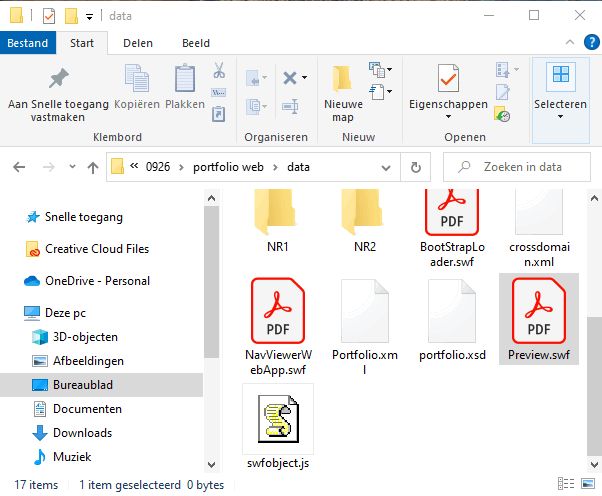Click the refresh button next to address bar
The width and height of the screenshot is (602, 496).
click(x=415, y=167)
